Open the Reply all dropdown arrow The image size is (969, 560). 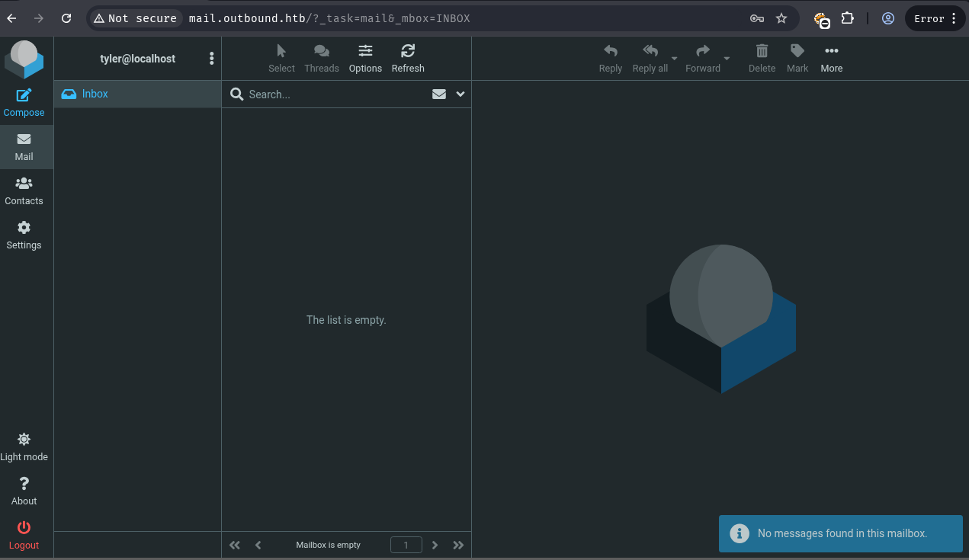click(674, 59)
